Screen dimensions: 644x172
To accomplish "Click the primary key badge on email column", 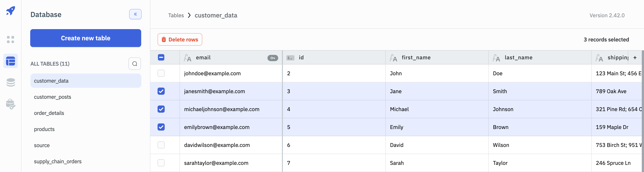I will 273,58.
